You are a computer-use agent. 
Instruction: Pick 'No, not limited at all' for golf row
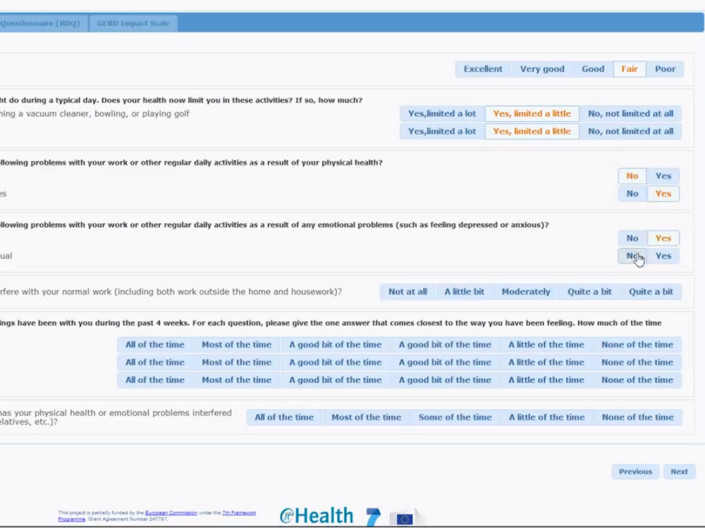[630, 113]
